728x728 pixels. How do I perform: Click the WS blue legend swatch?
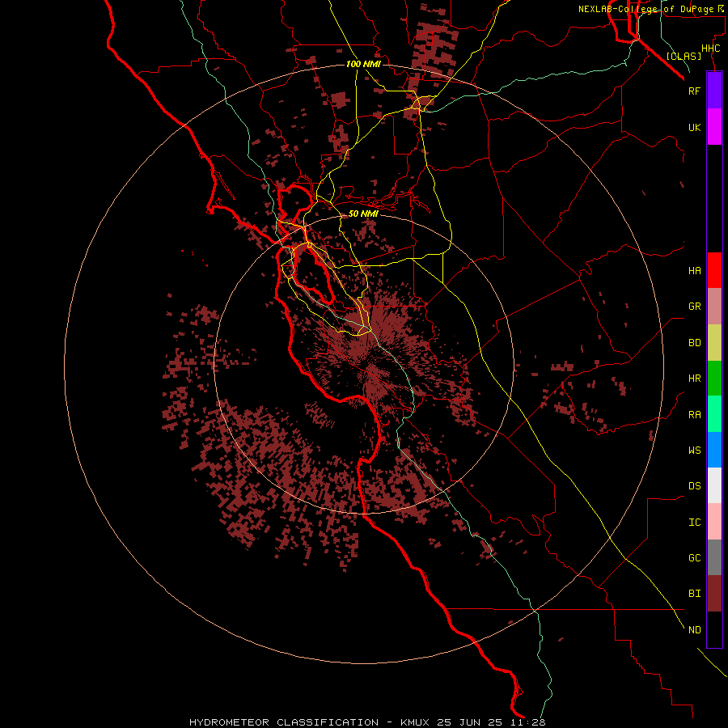click(714, 450)
